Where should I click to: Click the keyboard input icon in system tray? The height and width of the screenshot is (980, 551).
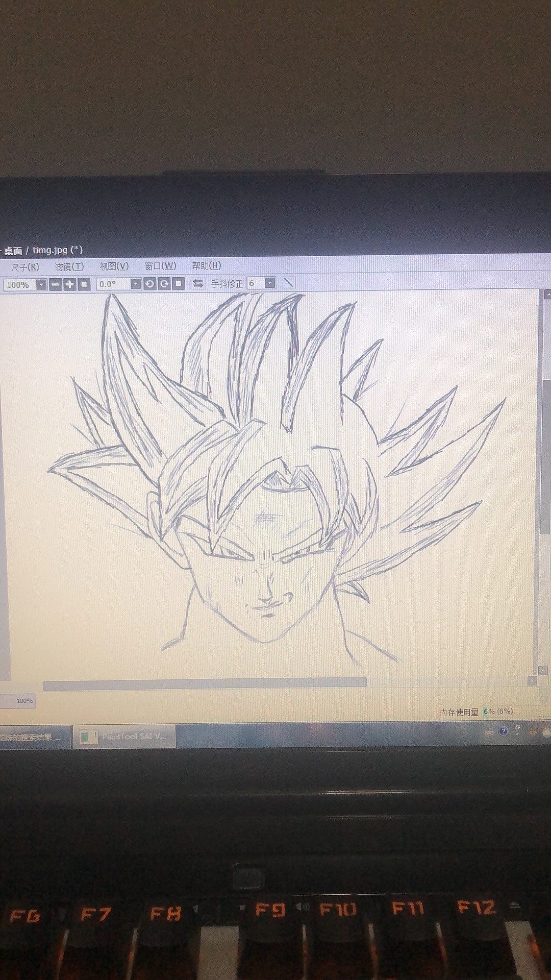click(x=489, y=732)
